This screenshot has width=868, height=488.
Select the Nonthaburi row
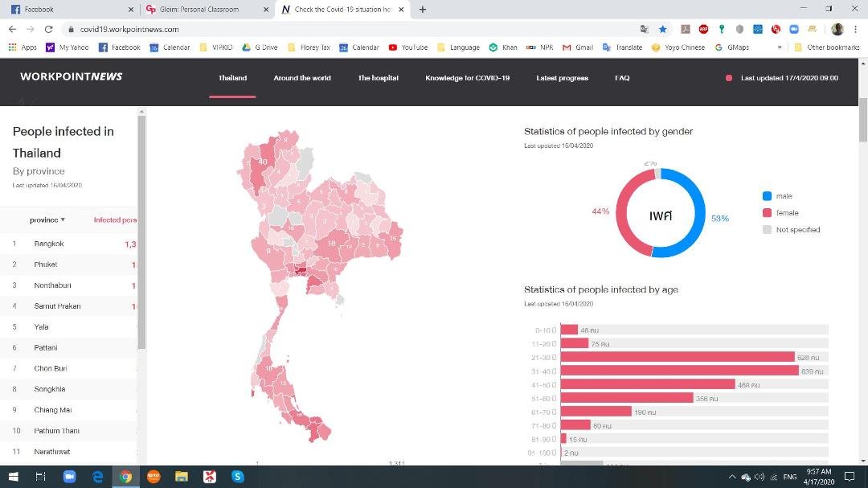coord(68,285)
